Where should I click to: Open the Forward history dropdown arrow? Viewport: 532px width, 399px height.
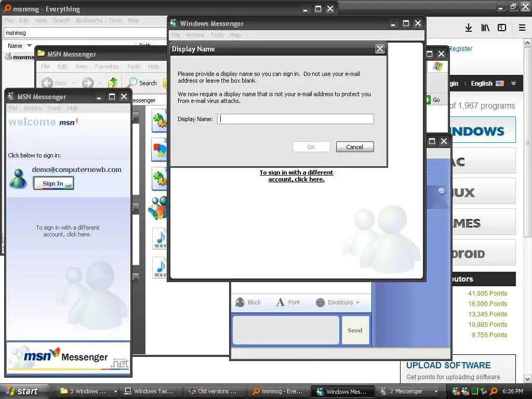pyautogui.click(x=100, y=83)
